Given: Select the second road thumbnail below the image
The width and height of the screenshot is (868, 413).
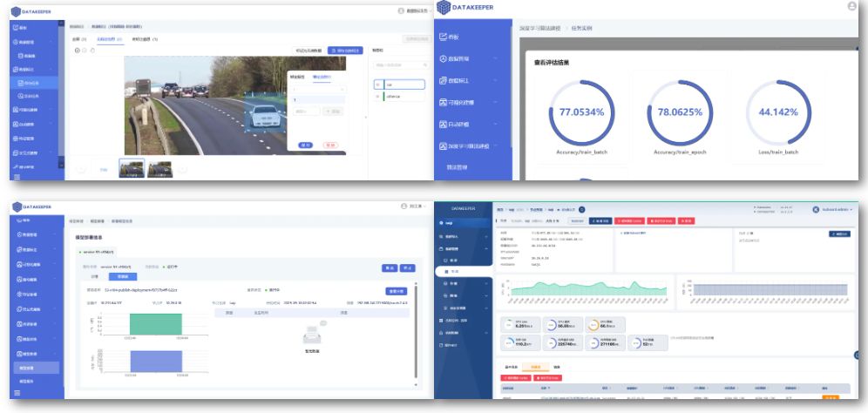Looking at the screenshot, I should (x=159, y=168).
